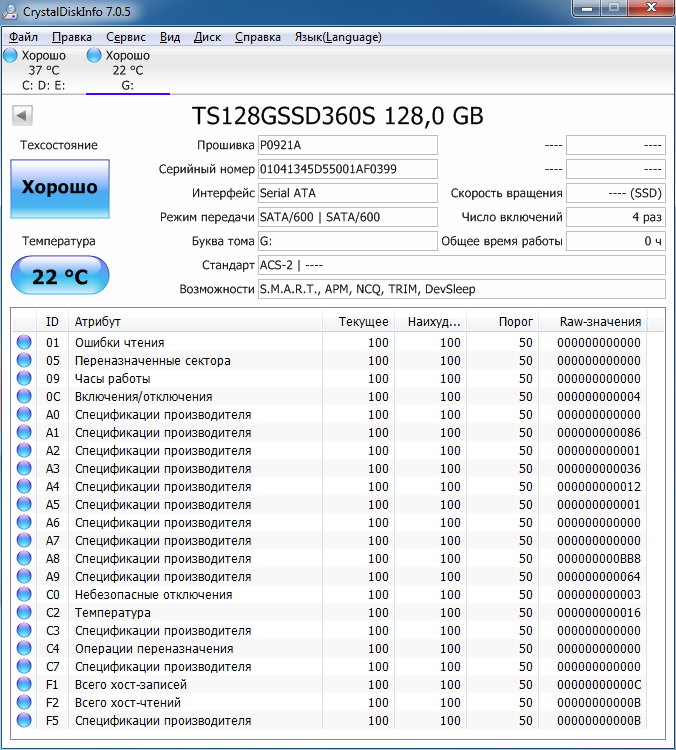Click status icon of row F5
The height and width of the screenshot is (750, 676).
coord(24,720)
